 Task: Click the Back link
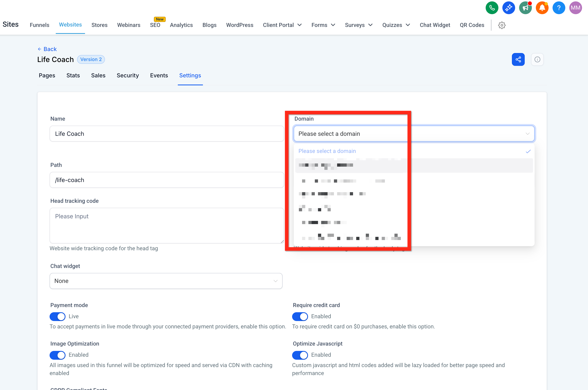coord(47,49)
